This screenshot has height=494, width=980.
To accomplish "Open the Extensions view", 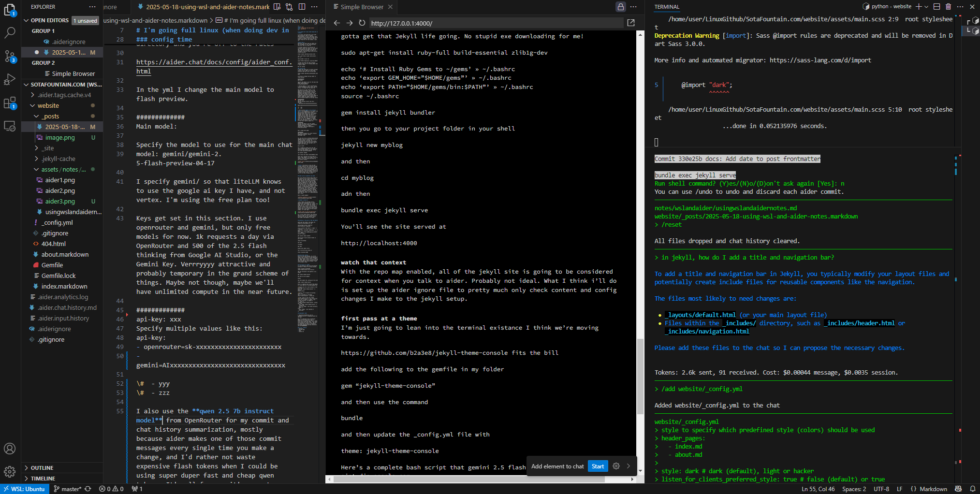I will 10,103.
